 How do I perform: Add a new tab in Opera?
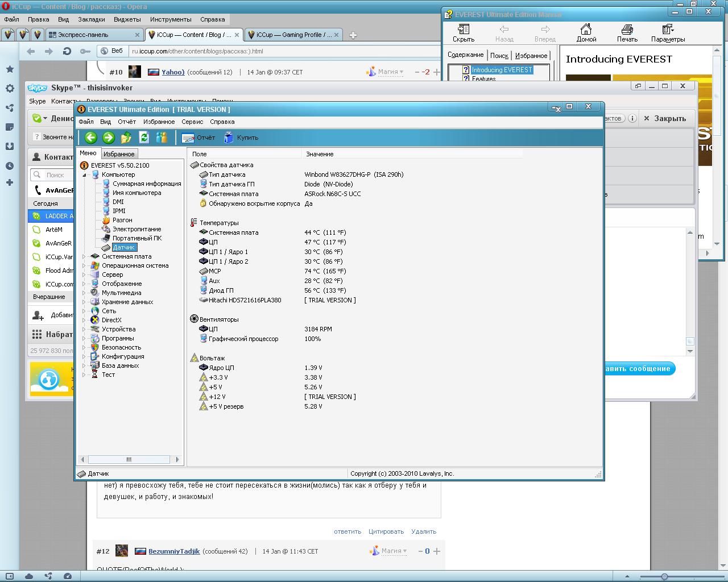click(x=353, y=35)
